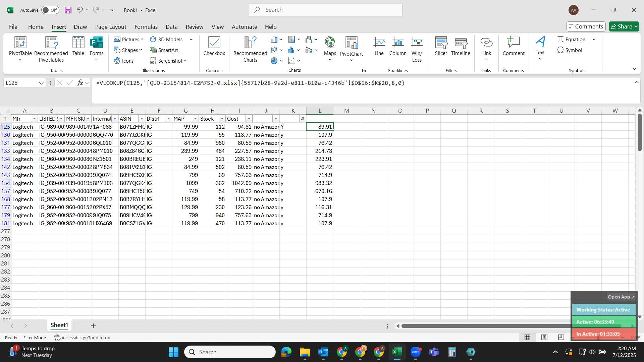
Task: Insert a Checkbox control
Action: (x=214, y=46)
